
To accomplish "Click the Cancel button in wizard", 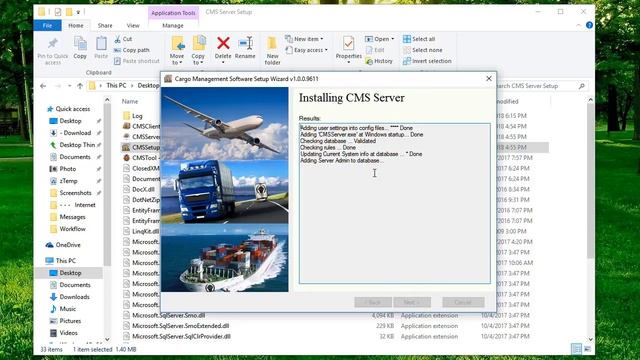I will (463, 302).
